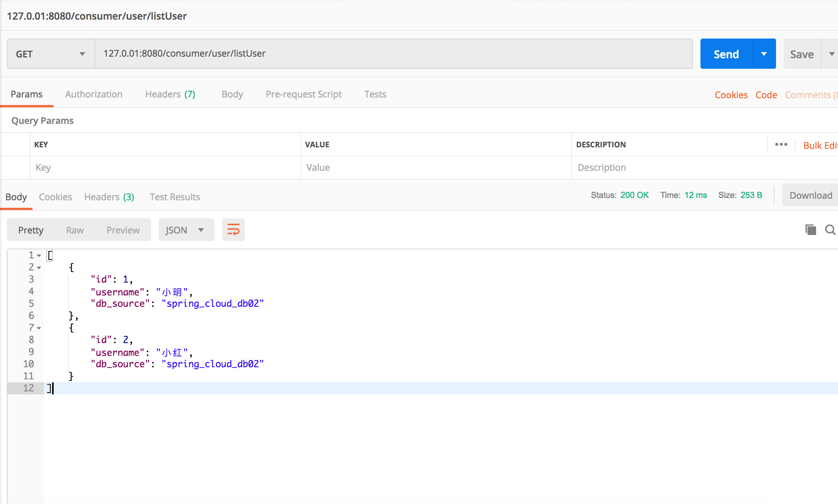Click the VALUE column header
The image size is (838, 504).
tap(317, 145)
